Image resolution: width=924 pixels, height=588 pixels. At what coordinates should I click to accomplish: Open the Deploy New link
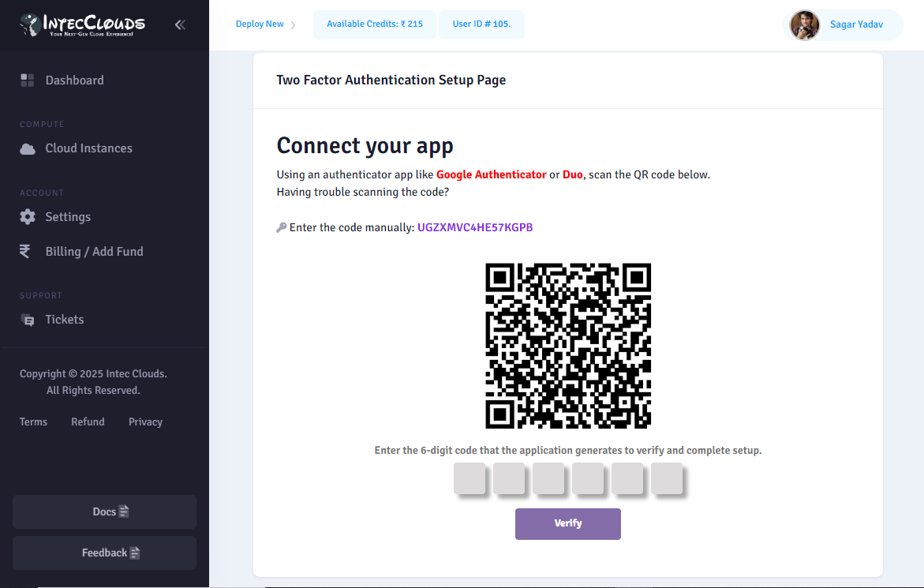[x=260, y=24]
